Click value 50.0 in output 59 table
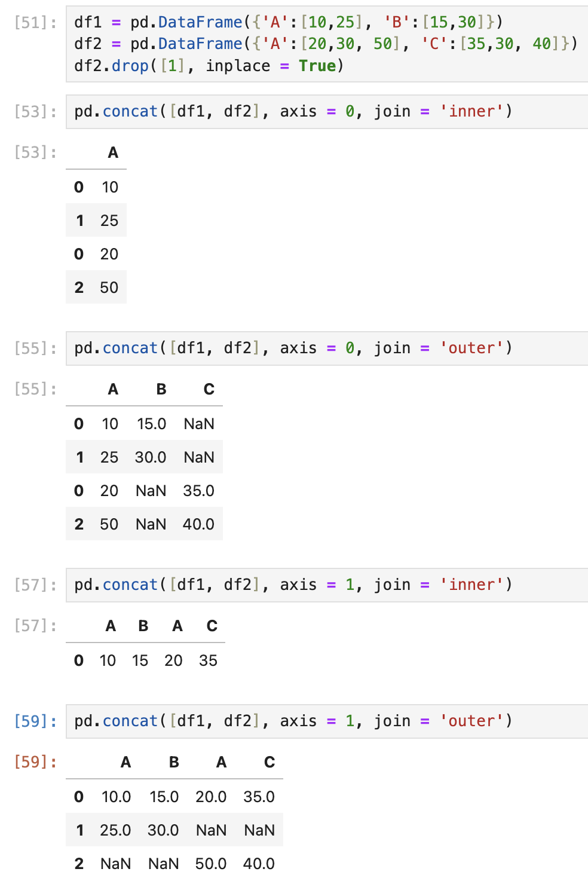The height and width of the screenshot is (881, 588). (x=212, y=864)
